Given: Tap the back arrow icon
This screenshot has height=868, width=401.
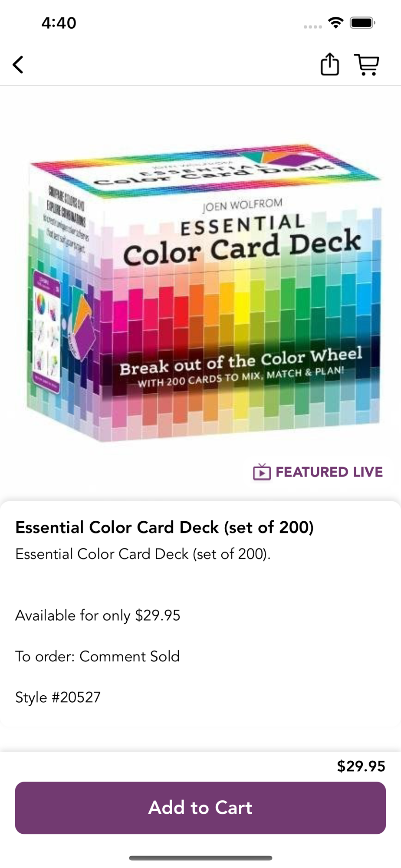Looking at the screenshot, I should (x=18, y=65).
